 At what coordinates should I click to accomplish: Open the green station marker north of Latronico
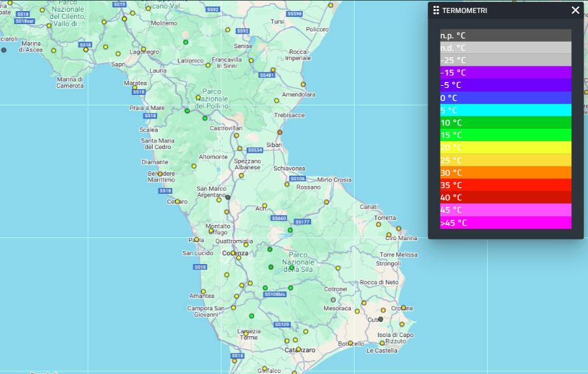click(186, 42)
